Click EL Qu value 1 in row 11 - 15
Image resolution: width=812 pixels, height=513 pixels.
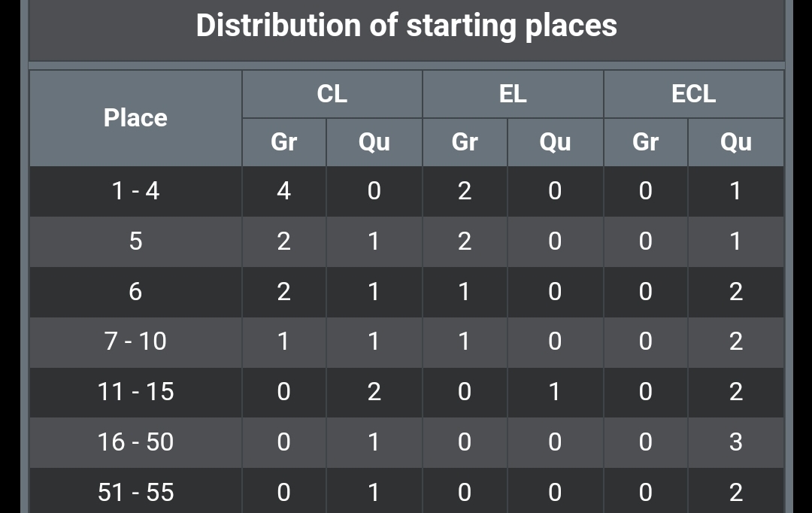(x=555, y=392)
